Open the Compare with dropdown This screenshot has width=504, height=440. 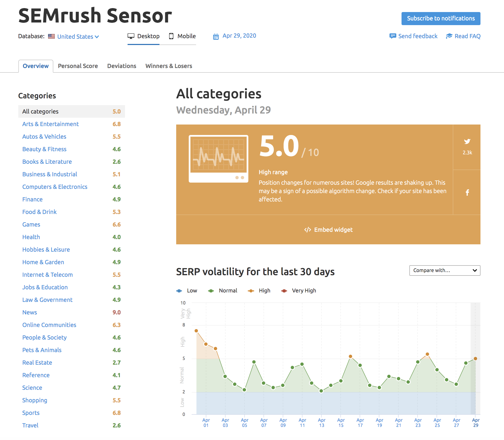click(x=445, y=270)
